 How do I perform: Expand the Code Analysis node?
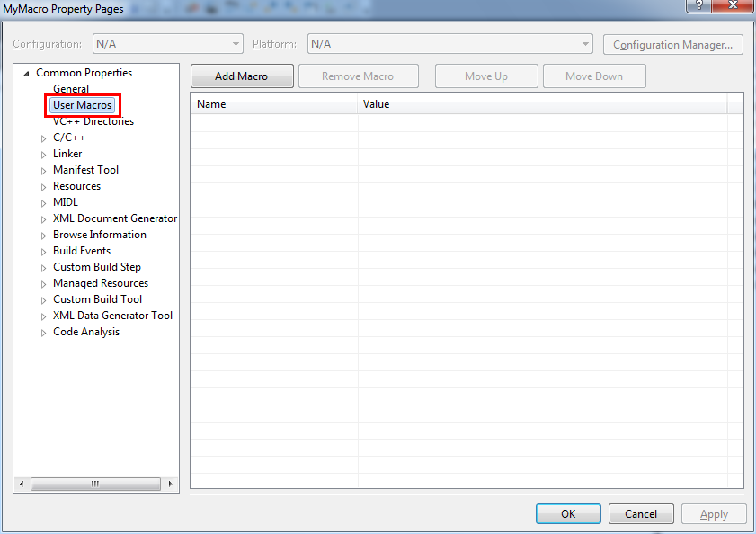[43, 333]
